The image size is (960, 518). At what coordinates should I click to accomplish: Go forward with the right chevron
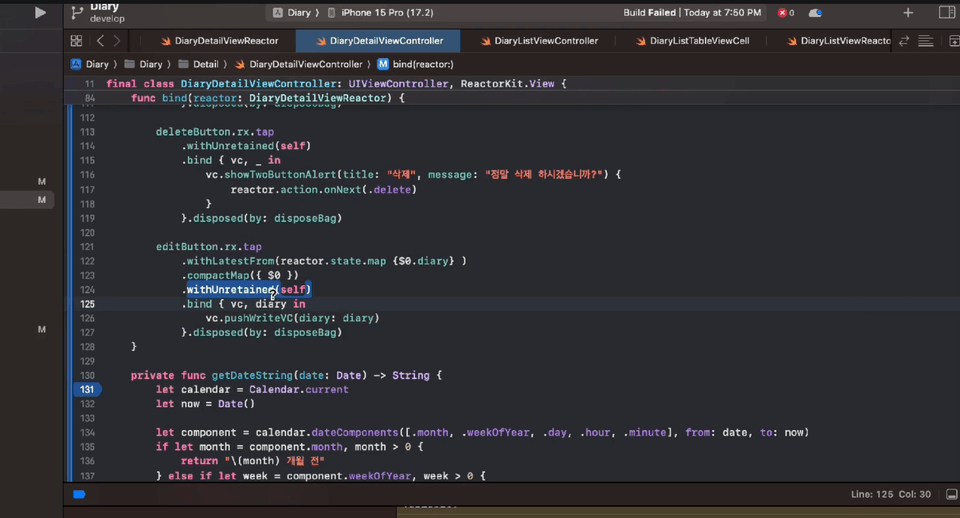[116, 41]
